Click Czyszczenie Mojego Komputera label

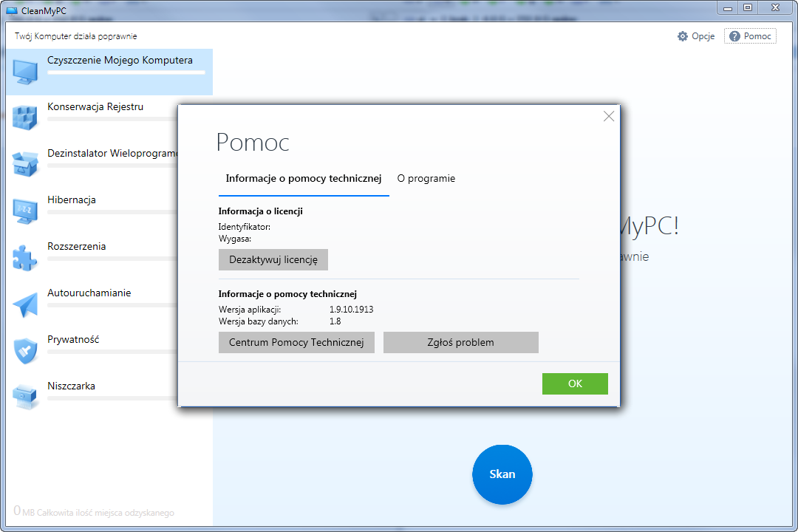point(120,60)
